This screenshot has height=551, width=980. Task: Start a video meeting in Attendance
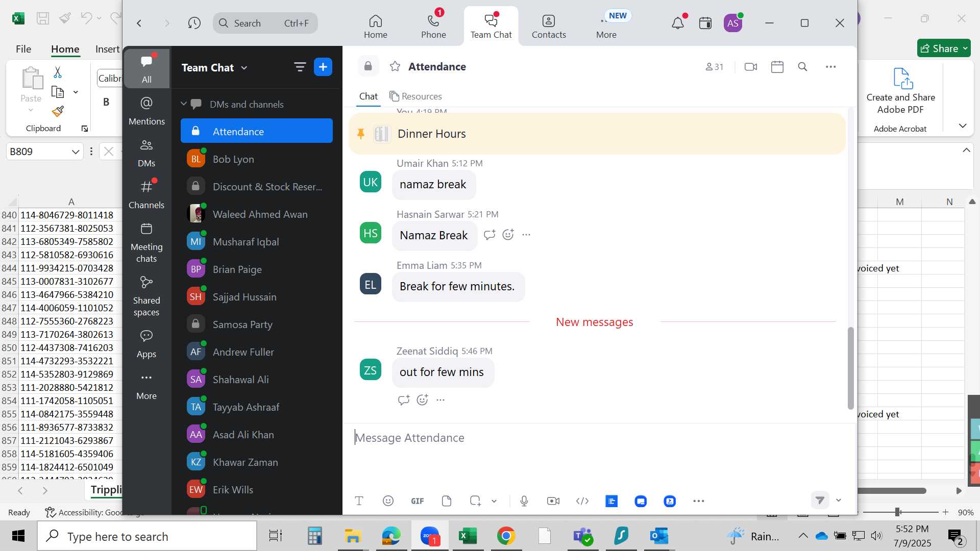(751, 67)
